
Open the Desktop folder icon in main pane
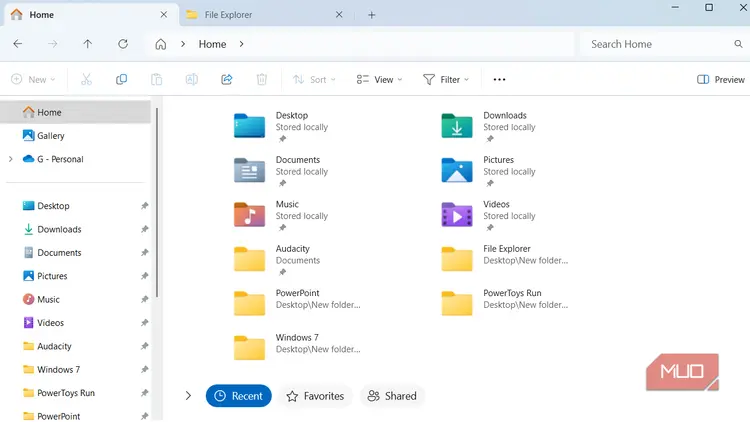(x=249, y=126)
